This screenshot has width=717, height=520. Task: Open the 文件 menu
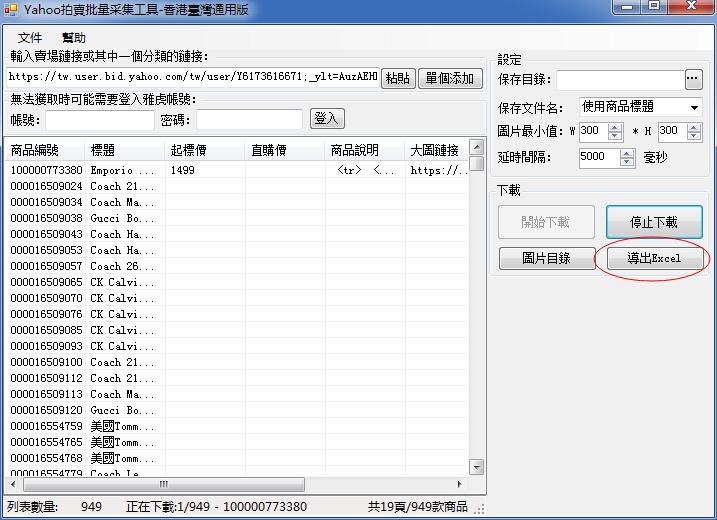(x=30, y=38)
